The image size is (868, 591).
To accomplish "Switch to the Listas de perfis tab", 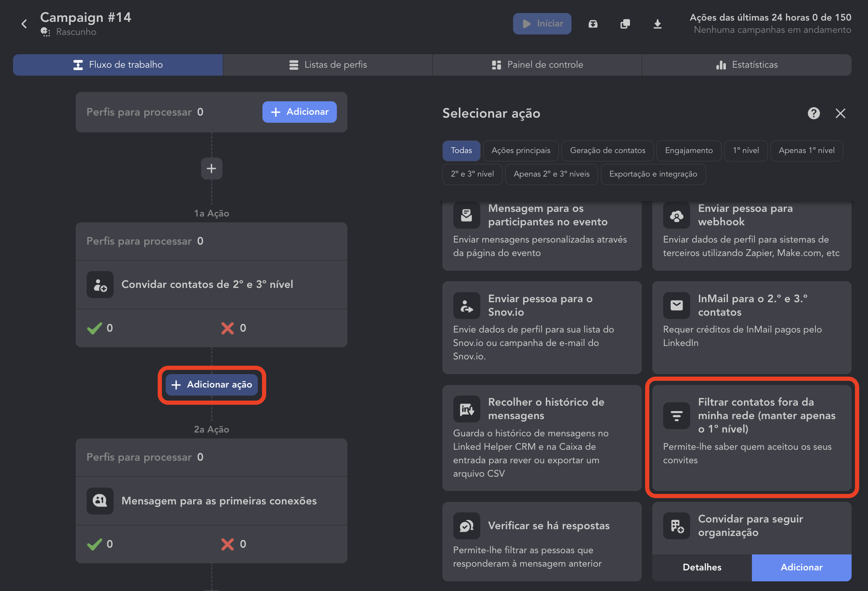I will (328, 65).
